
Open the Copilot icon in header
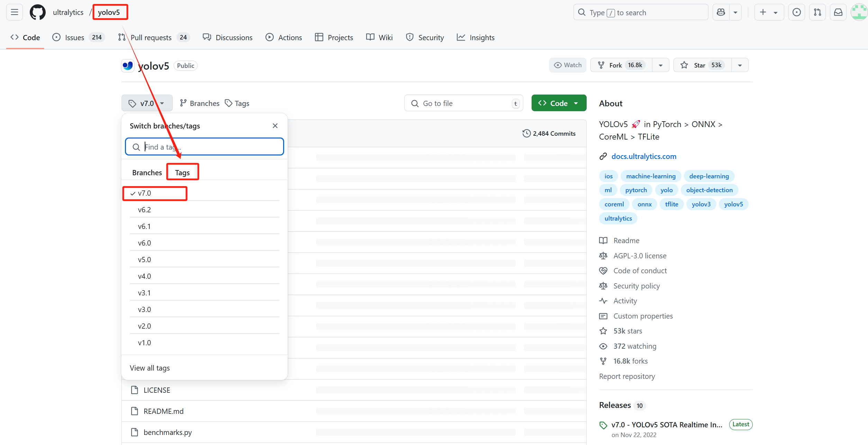(x=721, y=12)
